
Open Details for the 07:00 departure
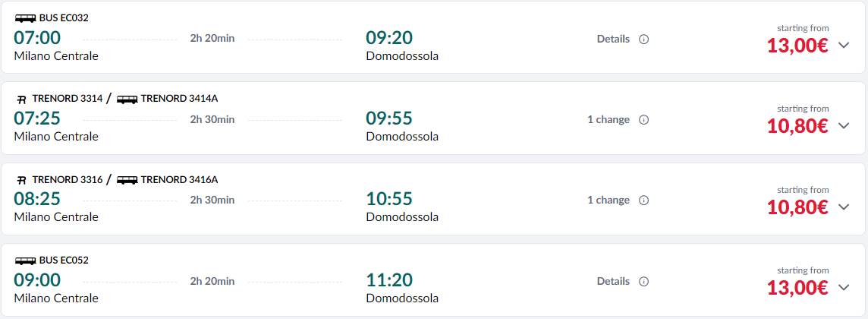point(613,39)
